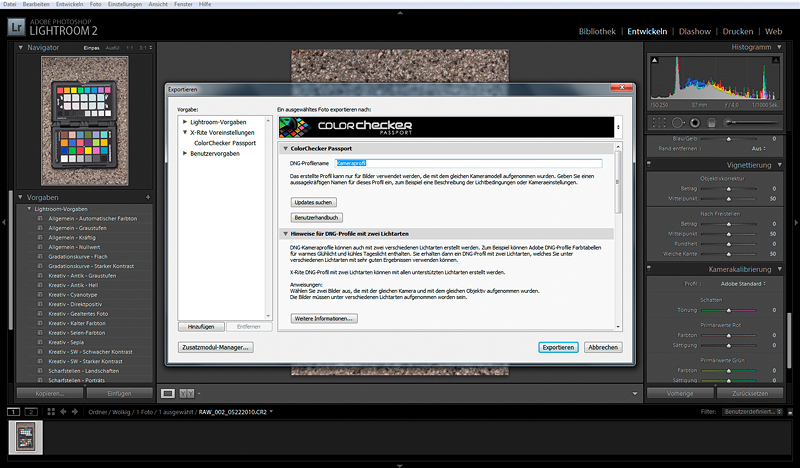Add a new preset with plus icon
Viewport: 800px width, 468px height.
point(148,197)
